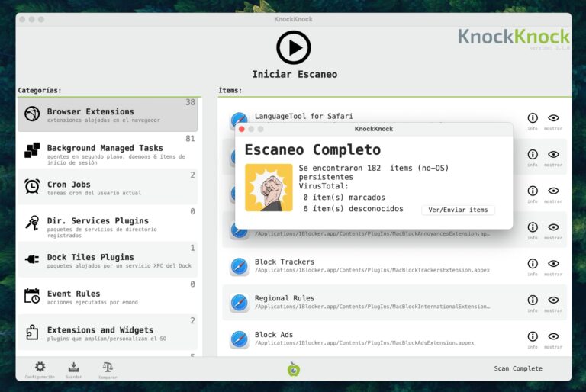Screen dimensions: 586x392
Task: Show info for Block Ads item
Action: click(x=533, y=336)
